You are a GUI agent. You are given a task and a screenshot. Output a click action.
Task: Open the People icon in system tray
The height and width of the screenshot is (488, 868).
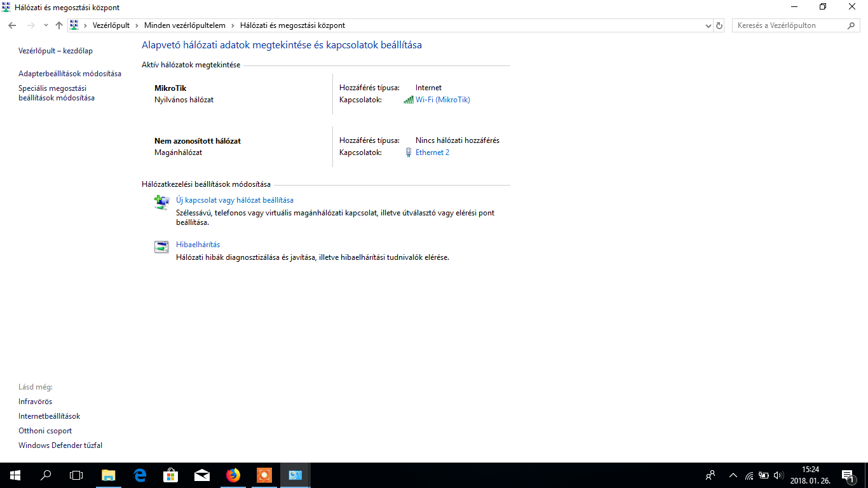point(710,475)
